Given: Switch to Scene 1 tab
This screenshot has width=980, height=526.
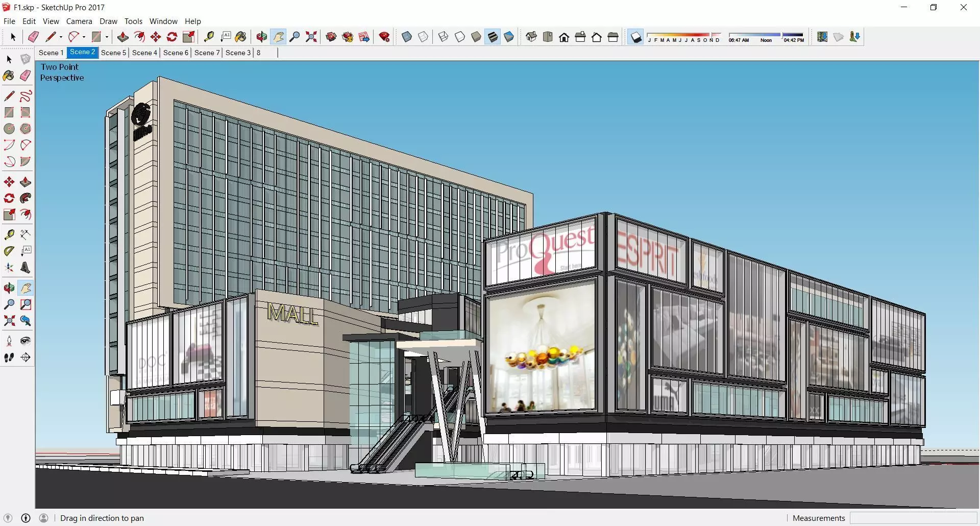Looking at the screenshot, I should 51,53.
